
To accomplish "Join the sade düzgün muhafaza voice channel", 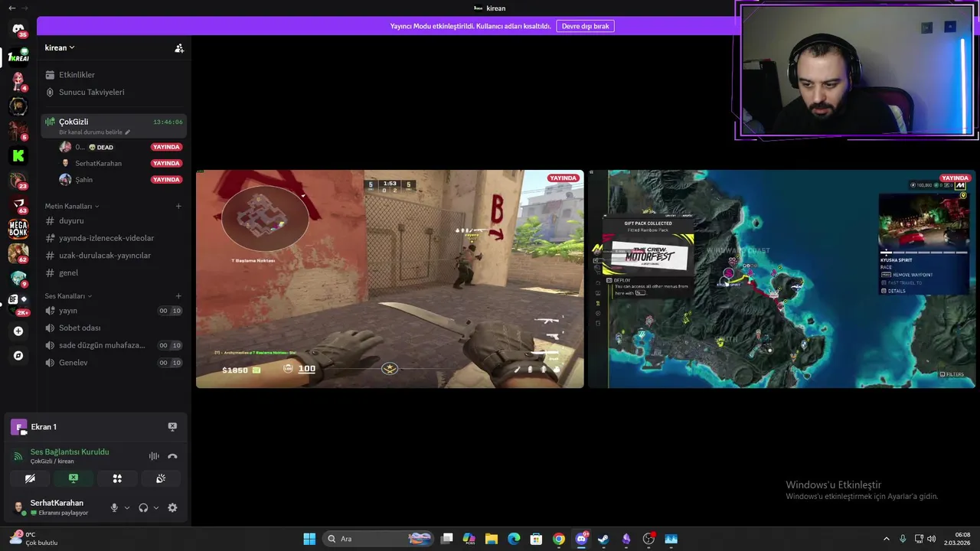I will click(113, 345).
